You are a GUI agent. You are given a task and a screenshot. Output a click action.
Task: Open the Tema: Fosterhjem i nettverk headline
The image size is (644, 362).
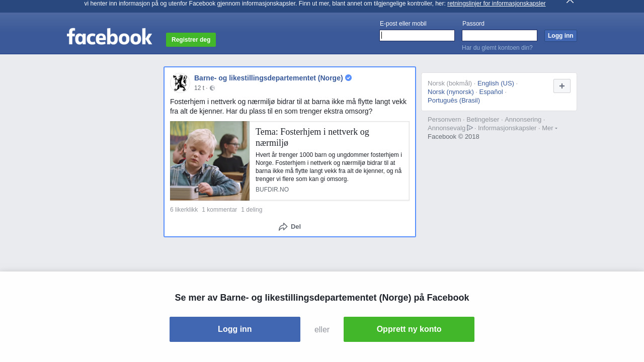(312, 137)
